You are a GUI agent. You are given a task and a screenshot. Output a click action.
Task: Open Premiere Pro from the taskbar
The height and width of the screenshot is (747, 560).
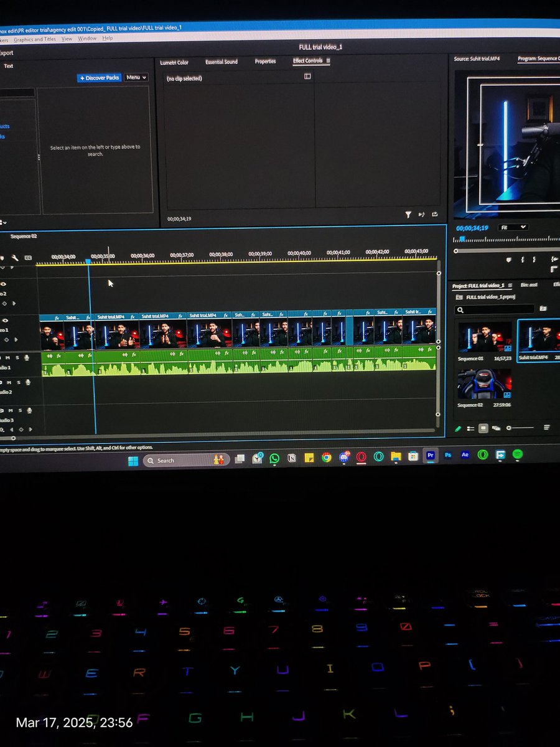tap(431, 456)
